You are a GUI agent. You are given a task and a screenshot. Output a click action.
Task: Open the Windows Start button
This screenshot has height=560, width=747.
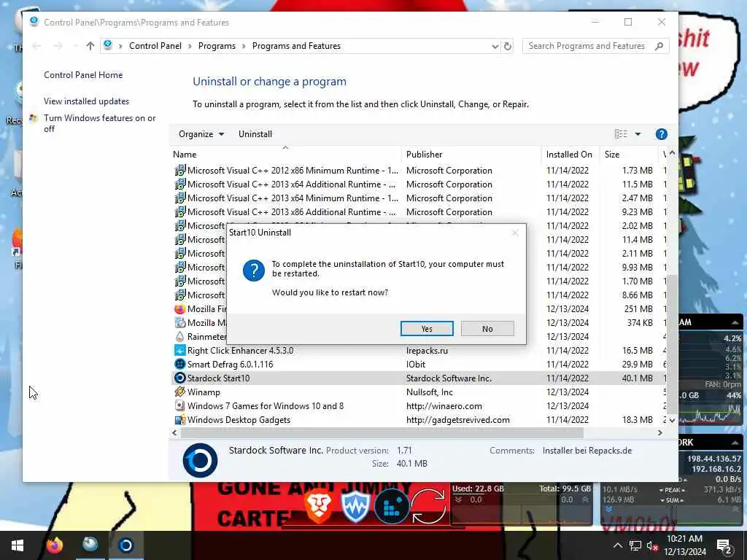point(18,545)
